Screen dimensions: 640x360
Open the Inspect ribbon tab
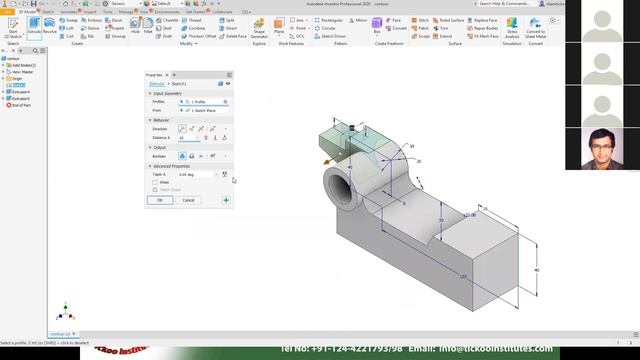coord(90,12)
